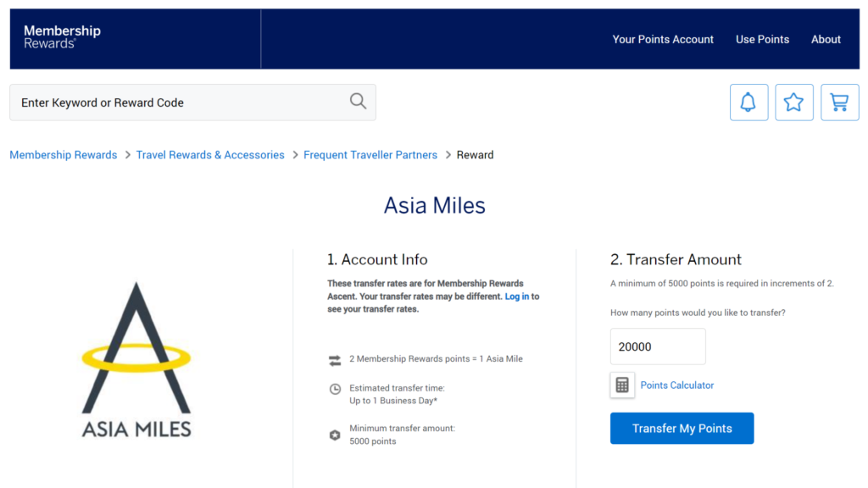Open the About menu item
The image size is (868, 488).
[826, 39]
